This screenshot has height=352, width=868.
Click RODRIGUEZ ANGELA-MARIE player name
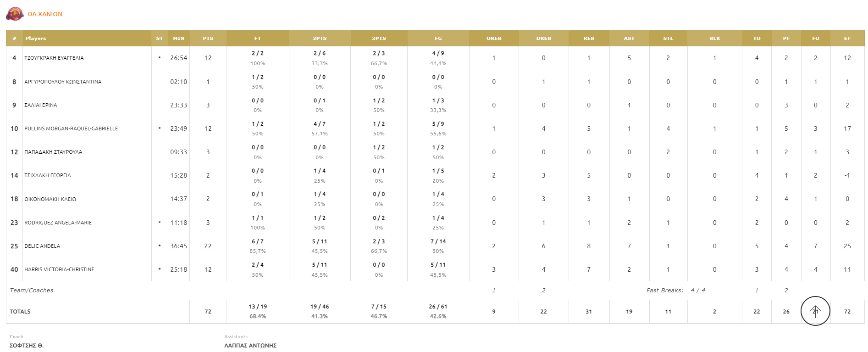point(58,223)
